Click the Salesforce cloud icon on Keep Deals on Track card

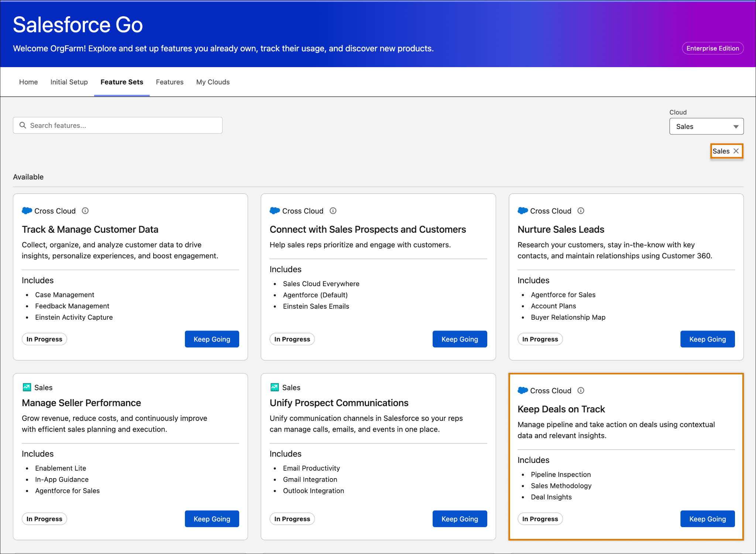pyautogui.click(x=523, y=390)
